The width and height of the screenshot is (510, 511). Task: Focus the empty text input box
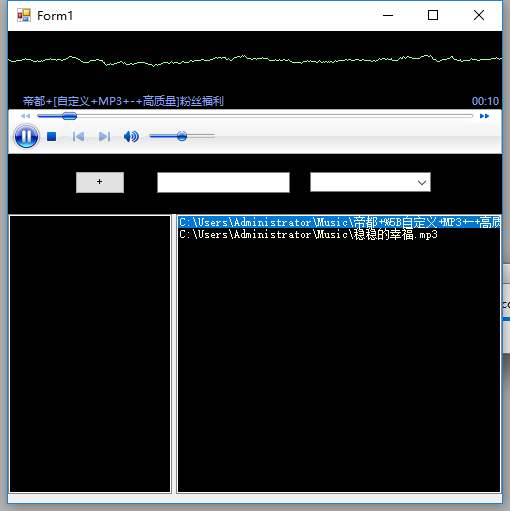pos(223,182)
